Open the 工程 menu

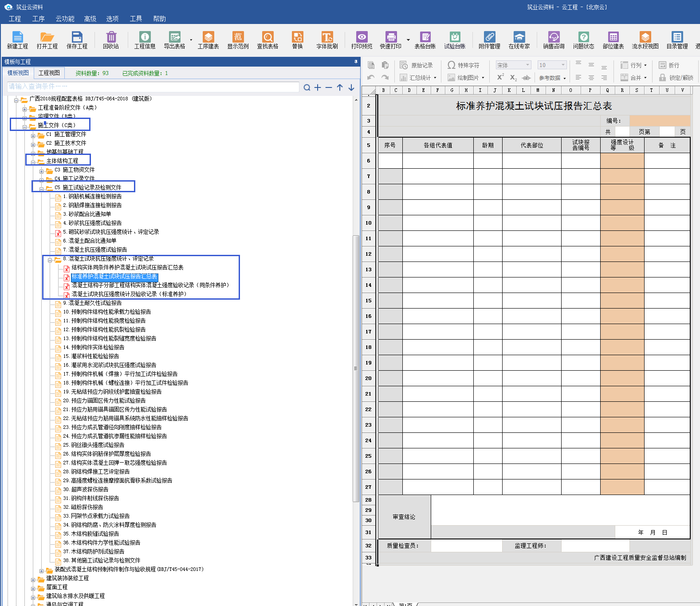(15, 19)
